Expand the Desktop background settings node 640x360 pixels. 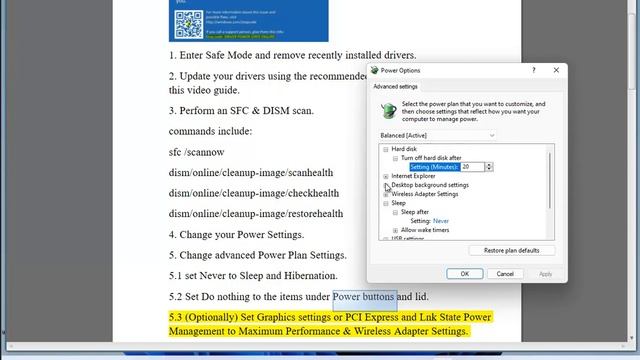(386, 185)
